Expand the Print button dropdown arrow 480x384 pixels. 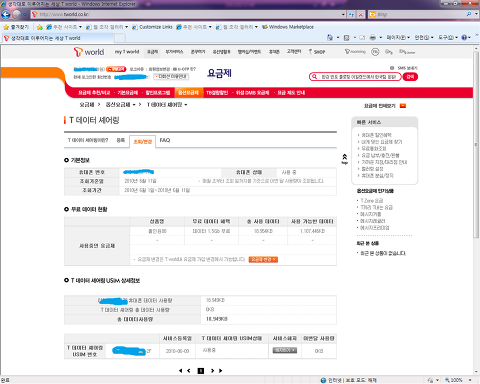pyautogui.click(x=381, y=38)
